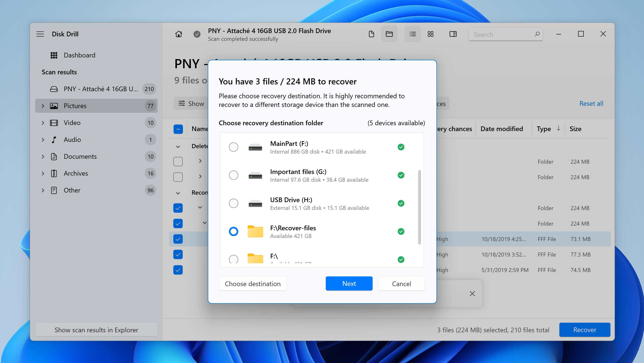Select Archives category in sidebar
Screen dimensions: 644x363
pyautogui.click(x=96, y=174)
